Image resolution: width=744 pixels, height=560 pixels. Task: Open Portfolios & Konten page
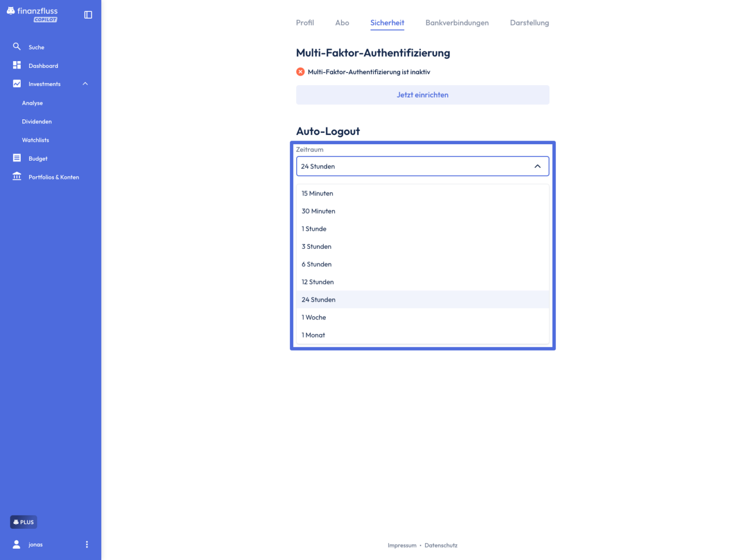54,177
